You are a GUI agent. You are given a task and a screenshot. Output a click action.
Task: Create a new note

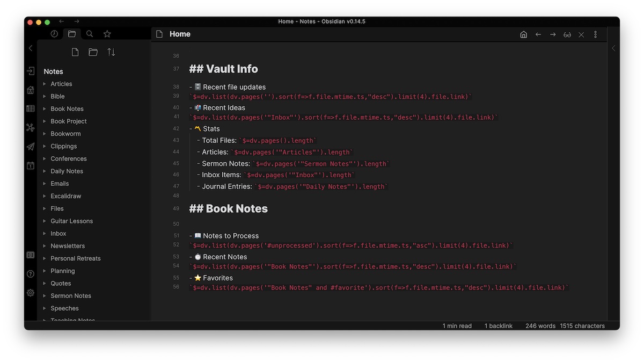click(x=75, y=52)
